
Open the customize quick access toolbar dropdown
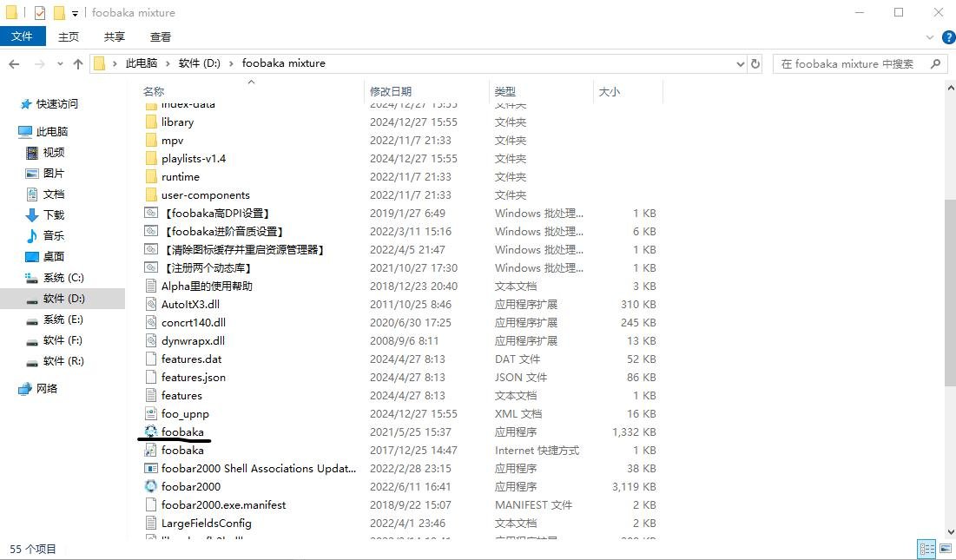(x=76, y=13)
